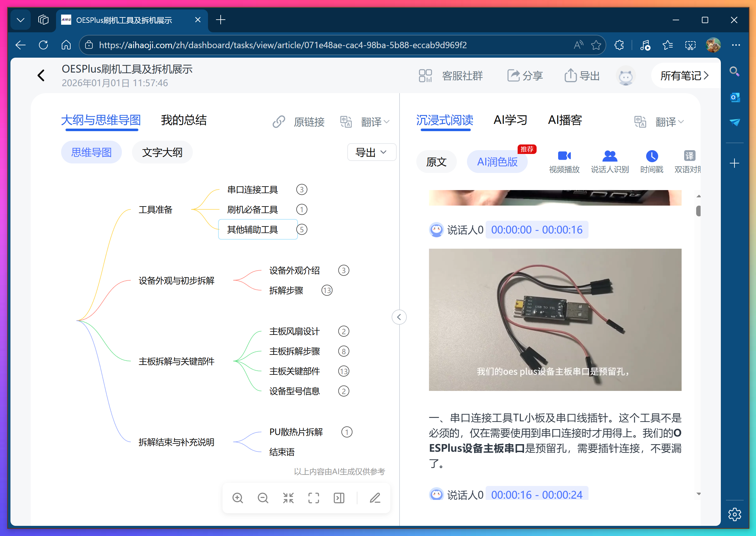The height and width of the screenshot is (536, 756).
Task: Open 所有笔记 all notes
Action: point(684,76)
